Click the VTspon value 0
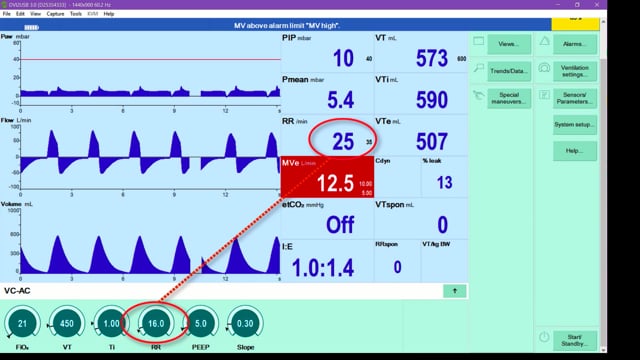This screenshot has height=360, width=640. tap(442, 225)
